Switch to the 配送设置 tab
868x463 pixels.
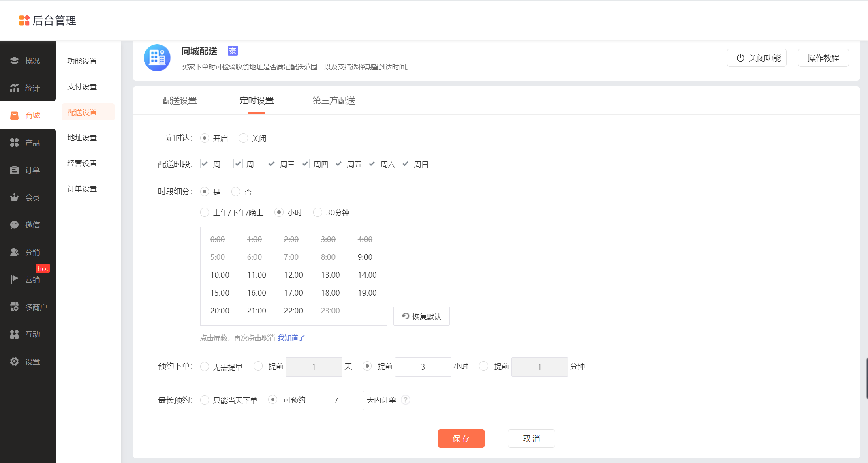180,101
